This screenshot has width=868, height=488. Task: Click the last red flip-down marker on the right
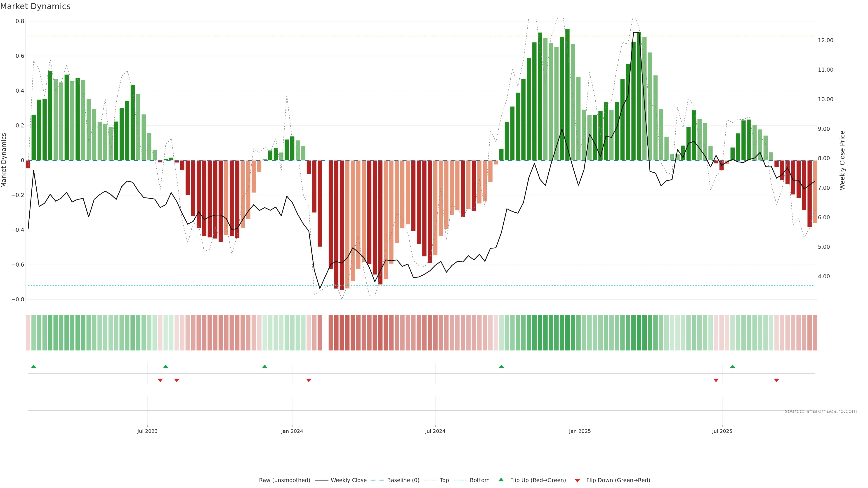(x=776, y=380)
